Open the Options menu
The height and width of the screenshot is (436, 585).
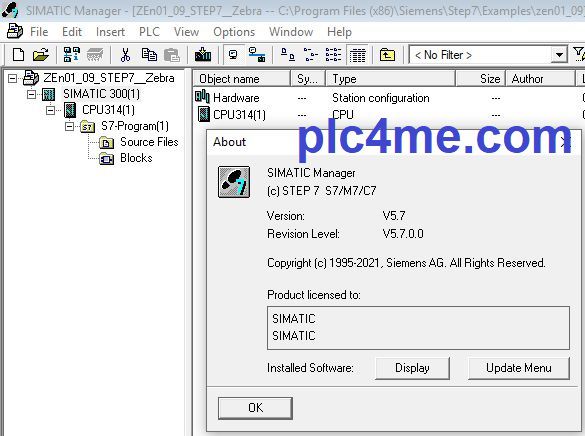[x=234, y=32]
